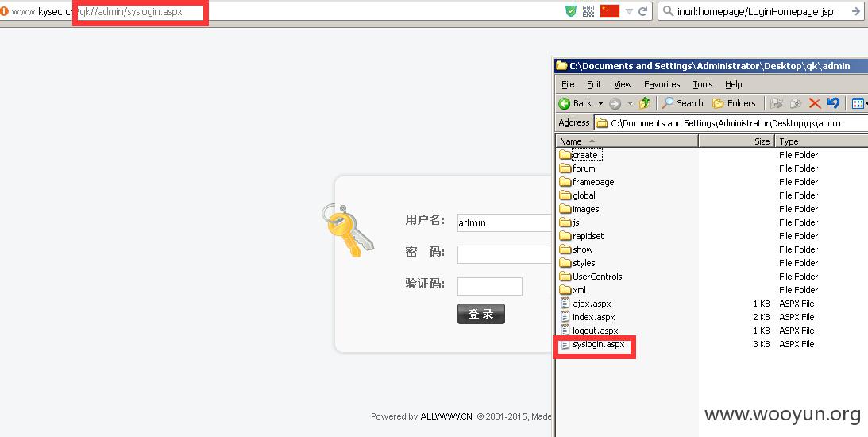
Task: Click the folder icon in Explorer title bar
Action: (x=561, y=66)
